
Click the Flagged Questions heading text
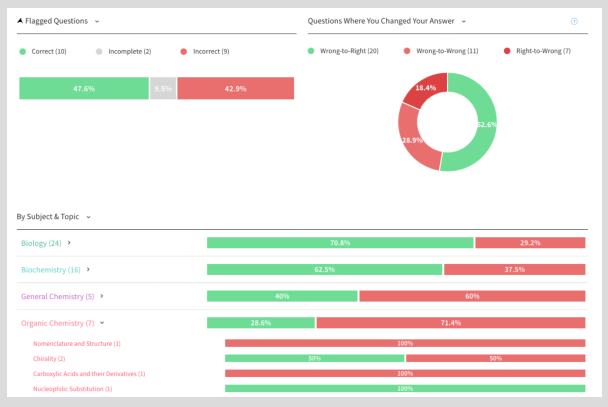pos(57,21)
